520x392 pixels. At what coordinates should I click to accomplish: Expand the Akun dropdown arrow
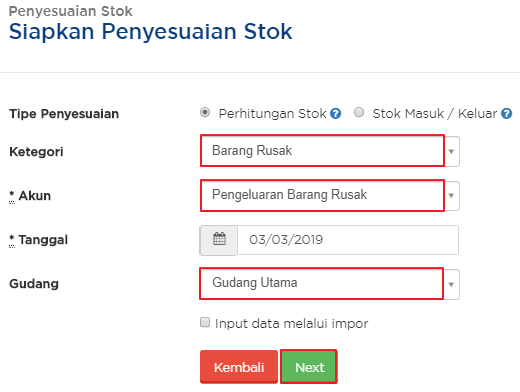click(x=452, y=196)
